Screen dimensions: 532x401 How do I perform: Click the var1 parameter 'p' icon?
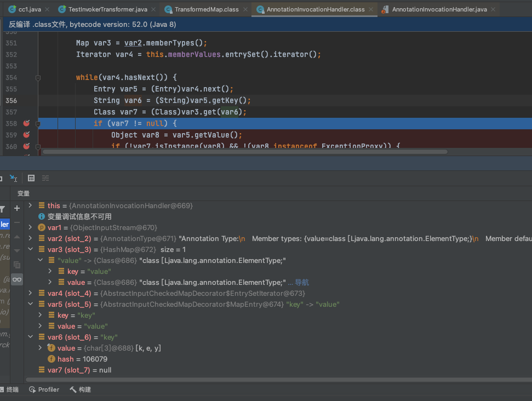[x=42, y=227]
